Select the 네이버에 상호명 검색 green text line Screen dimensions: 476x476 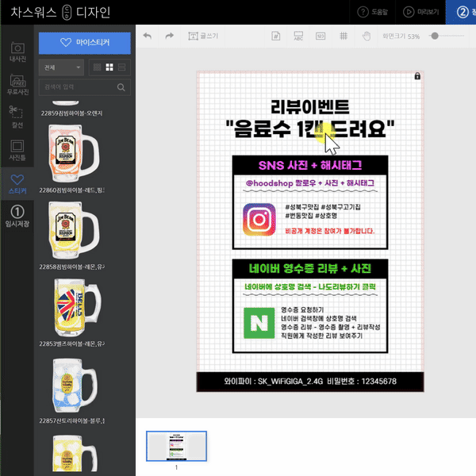tap(310, 287)
